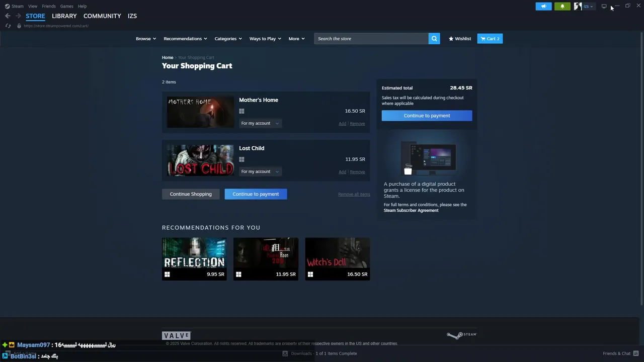Expand the Ways to Play menu
Viewport: 644px width, 362px height.
pos(265,39)
